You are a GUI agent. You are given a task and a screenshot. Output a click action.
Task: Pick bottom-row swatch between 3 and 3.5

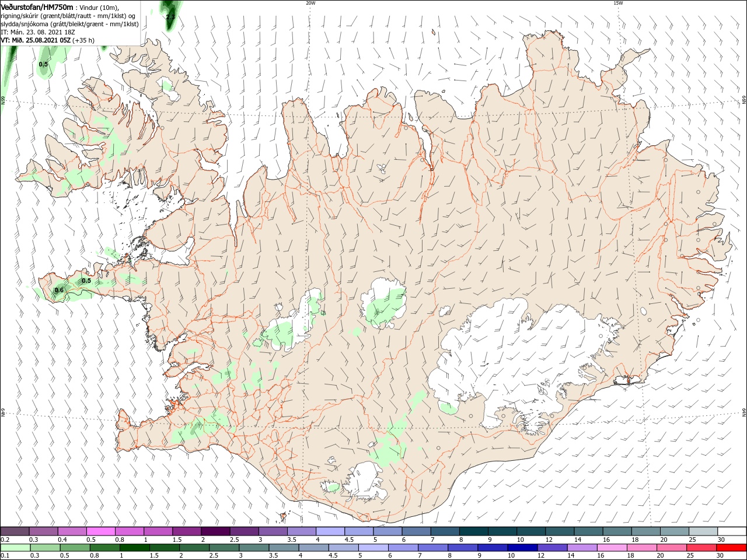point(253,548)
